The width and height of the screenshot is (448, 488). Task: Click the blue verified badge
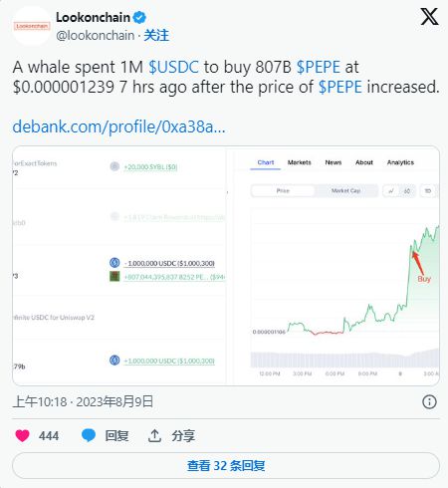pos(139,18)
